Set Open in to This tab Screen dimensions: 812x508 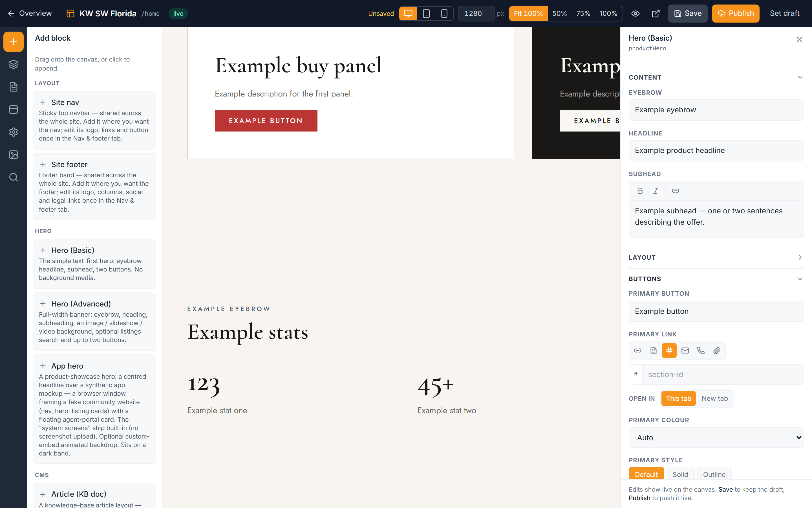coord(678,398)
